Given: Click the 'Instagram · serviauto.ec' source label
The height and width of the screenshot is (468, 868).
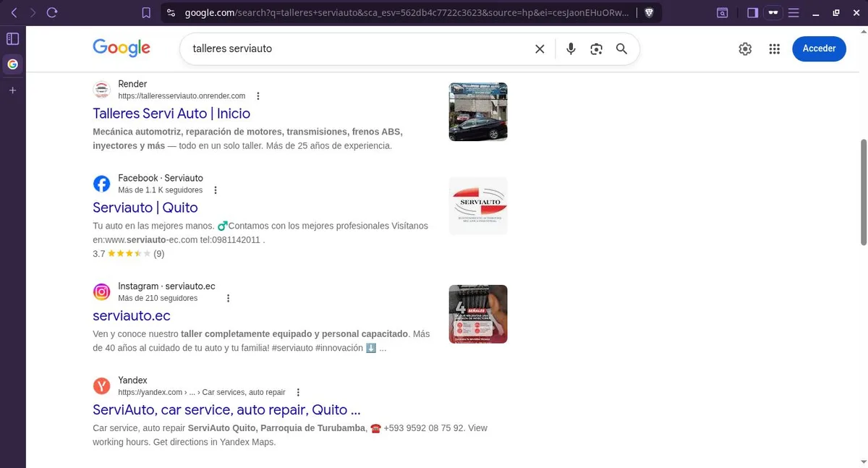Looking at the screenshot, I should (166, 286).
